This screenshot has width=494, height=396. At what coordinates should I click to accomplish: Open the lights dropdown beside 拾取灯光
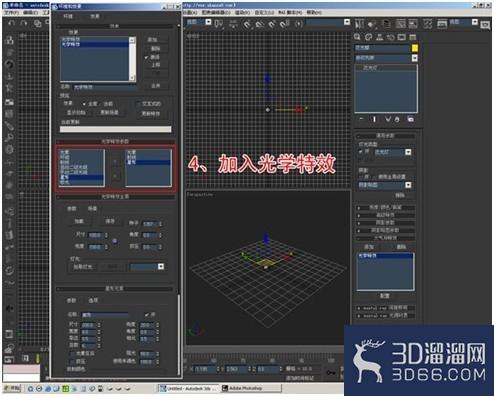(161, 266)
